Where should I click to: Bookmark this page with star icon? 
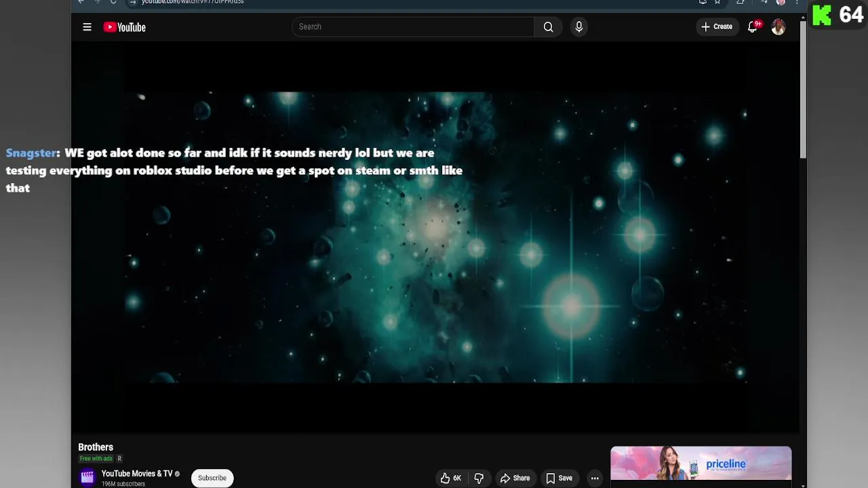coord(717,2)
